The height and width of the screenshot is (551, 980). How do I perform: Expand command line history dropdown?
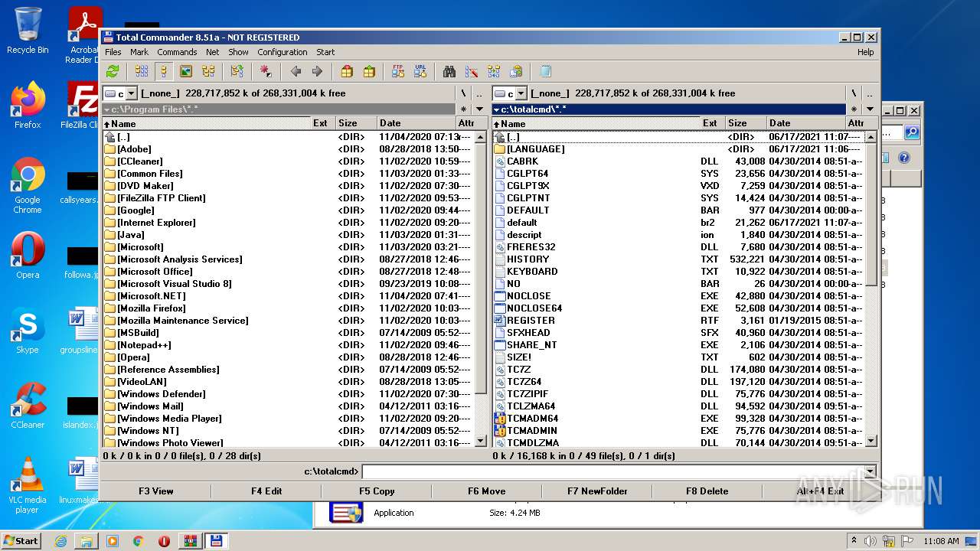click(x=870, y=471)
